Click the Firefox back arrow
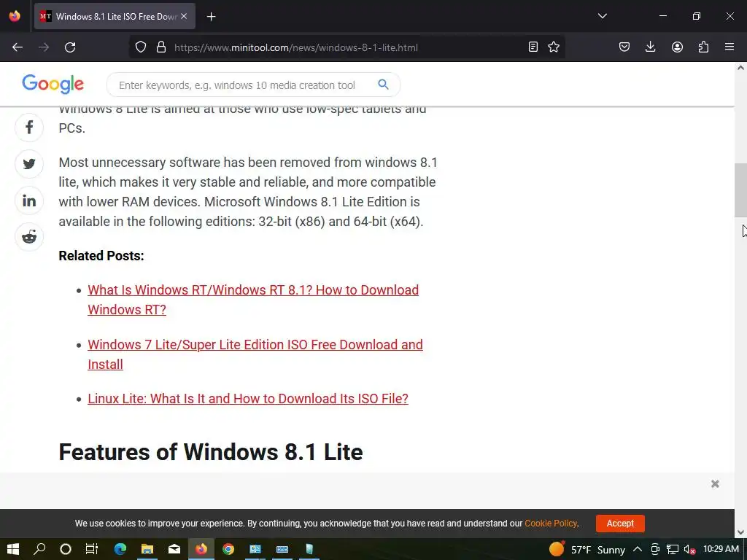 pos(18,47)
